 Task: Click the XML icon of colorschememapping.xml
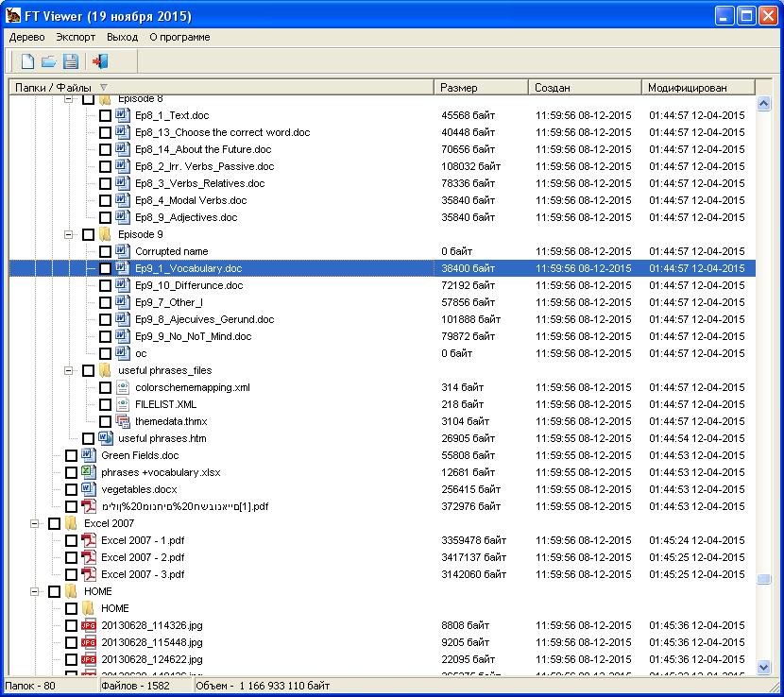[123, 387]
